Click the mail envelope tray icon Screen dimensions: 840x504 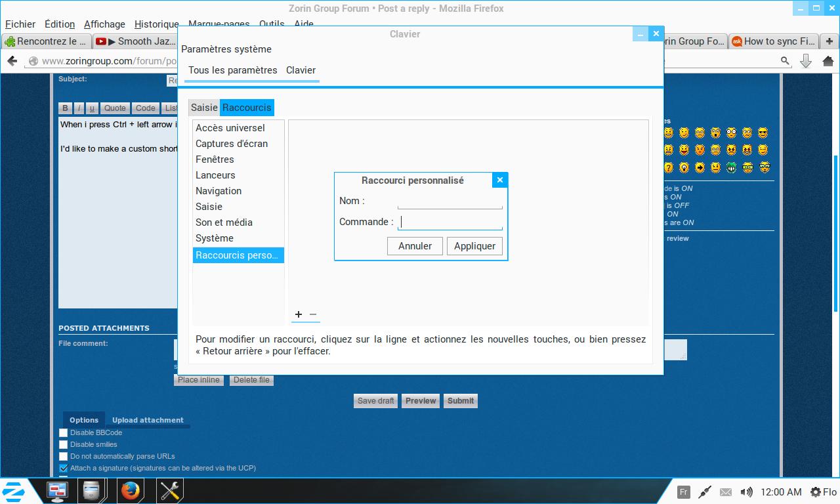pos(726,492)
